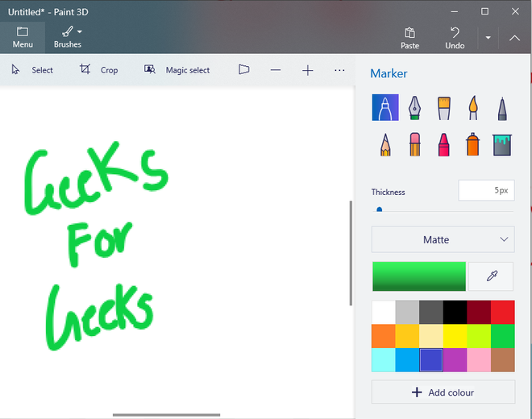This screenshot has height=419, width=532.
Task: Choose the brown colour swatch
Action: [502, 360]
